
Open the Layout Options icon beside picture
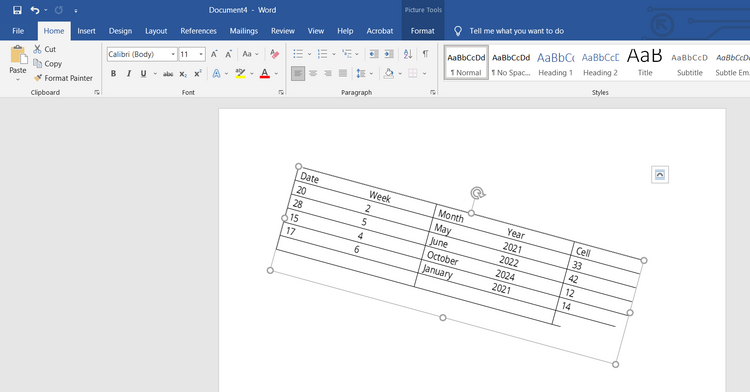[660, 174]
